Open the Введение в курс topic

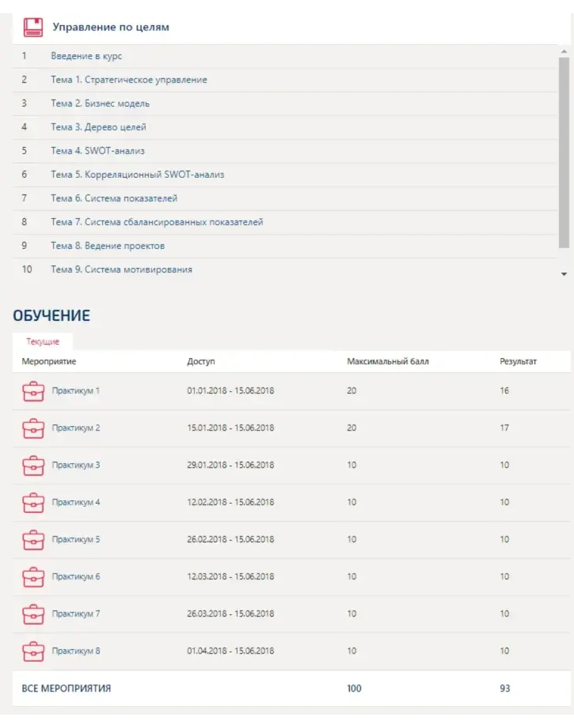(x=86, y=56)
